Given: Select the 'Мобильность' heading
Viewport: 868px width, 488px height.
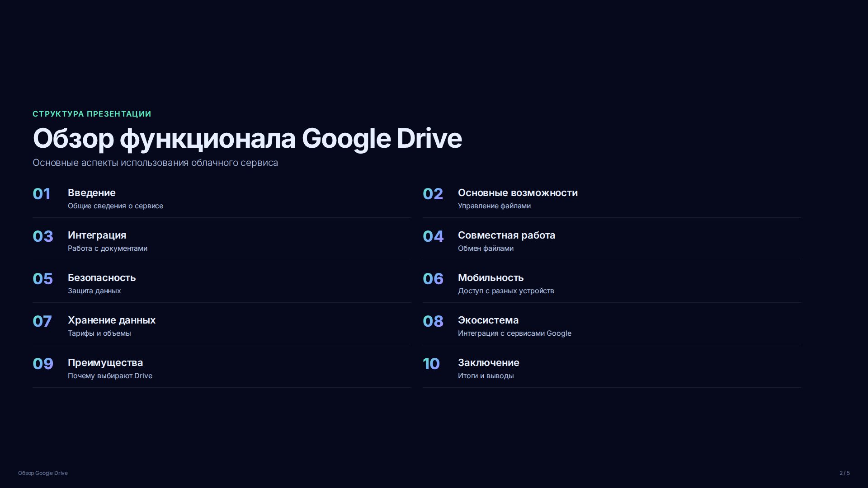Looking at the screenshot, I should (491, 278).
